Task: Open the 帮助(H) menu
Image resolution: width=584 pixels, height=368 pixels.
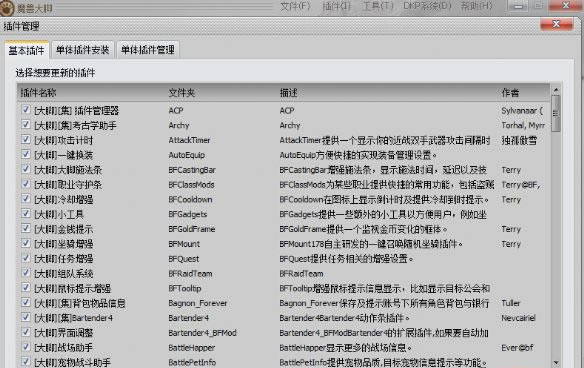Action: tap(476, 6)
